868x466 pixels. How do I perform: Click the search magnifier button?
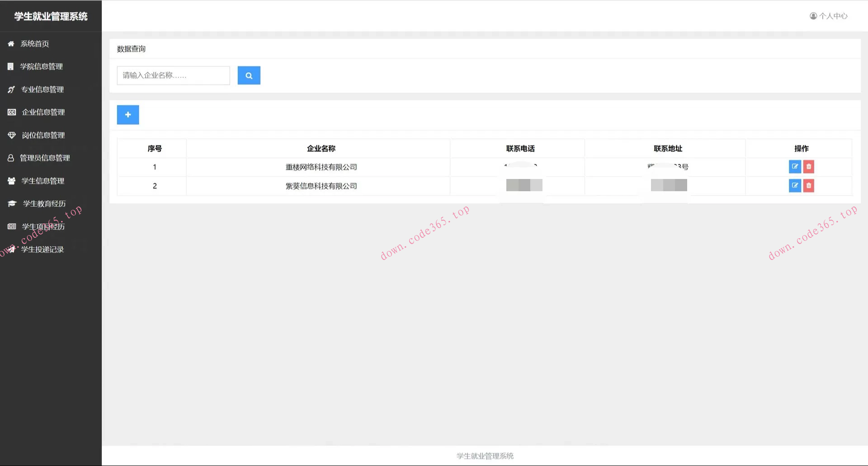click(x=249, y=75)
